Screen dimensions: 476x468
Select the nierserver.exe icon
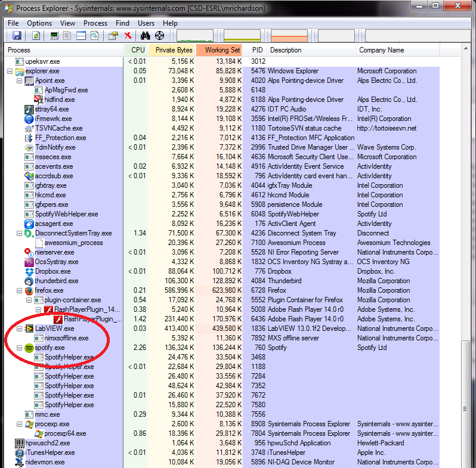pyautogui.click(x=29, y=252)
